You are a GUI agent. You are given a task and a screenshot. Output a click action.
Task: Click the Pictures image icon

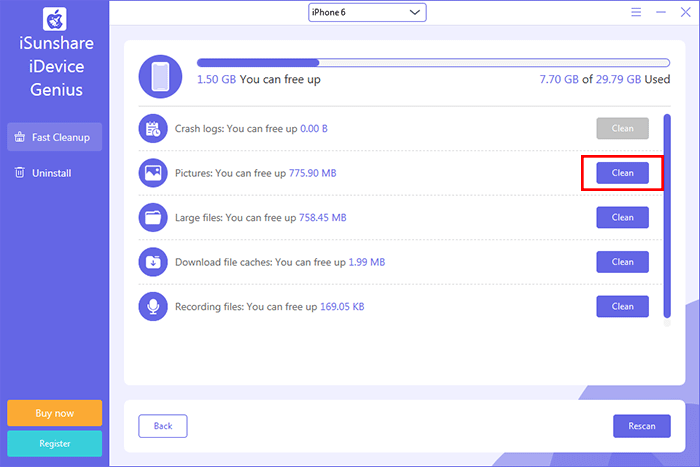153,173
